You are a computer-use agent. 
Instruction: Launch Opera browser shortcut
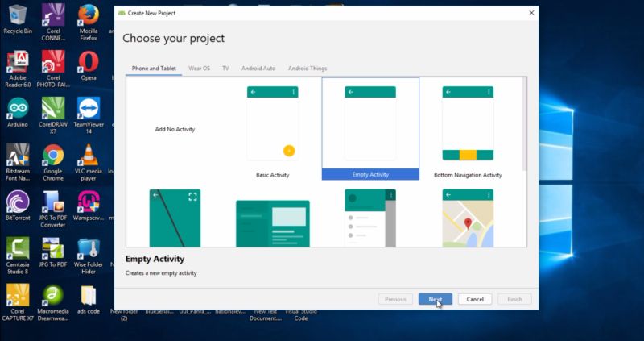tap(89, 66)
